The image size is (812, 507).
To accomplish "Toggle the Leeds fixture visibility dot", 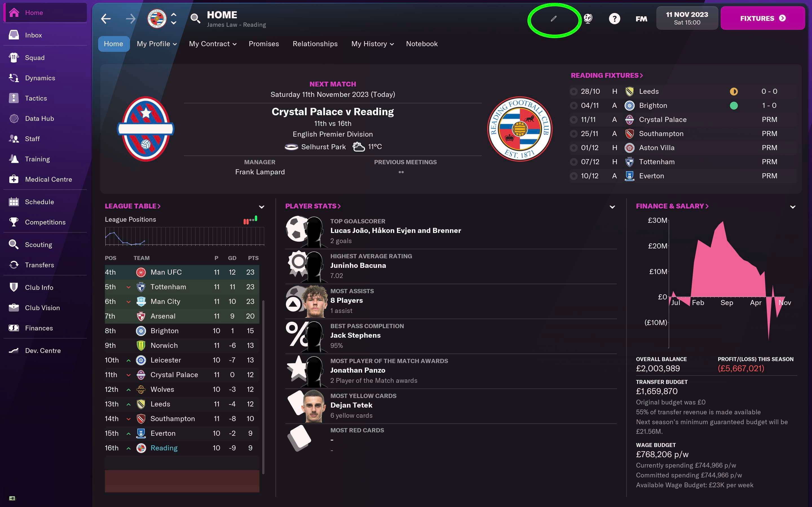I will [573, 92].
